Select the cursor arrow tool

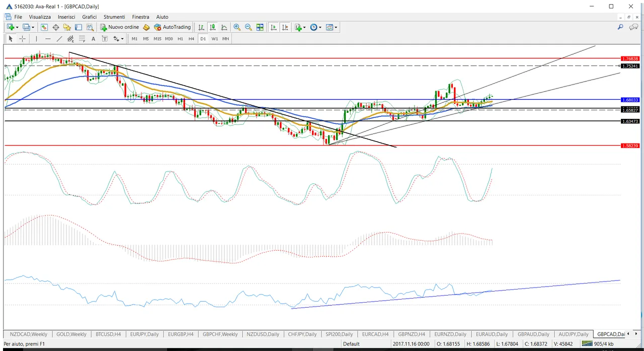[x=11, y=39]
